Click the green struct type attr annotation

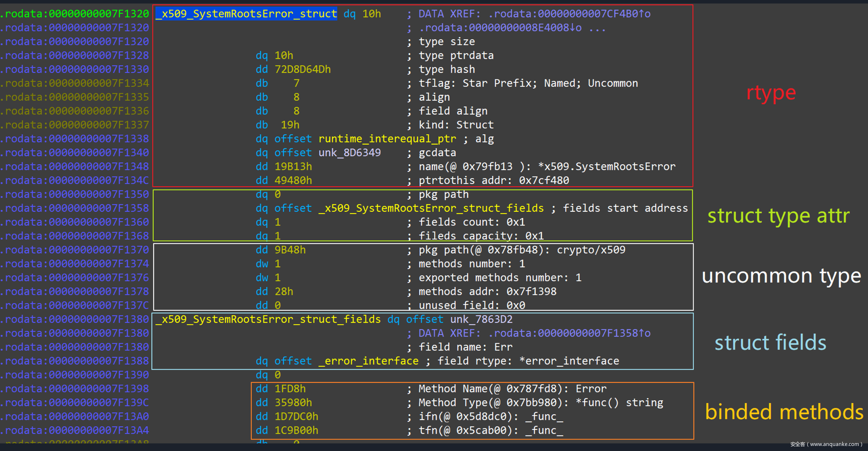[x=778, y=216]
